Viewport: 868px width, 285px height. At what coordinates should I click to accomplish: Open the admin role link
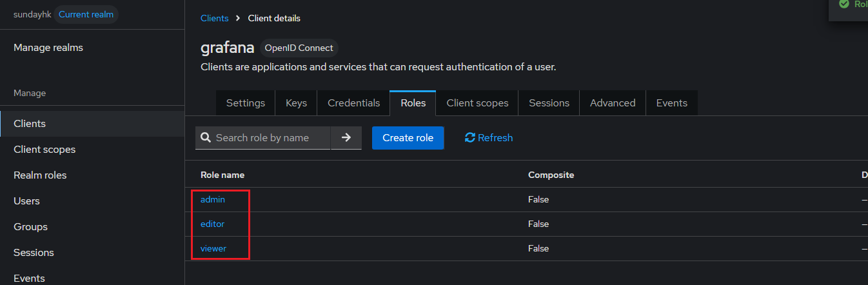213,199
